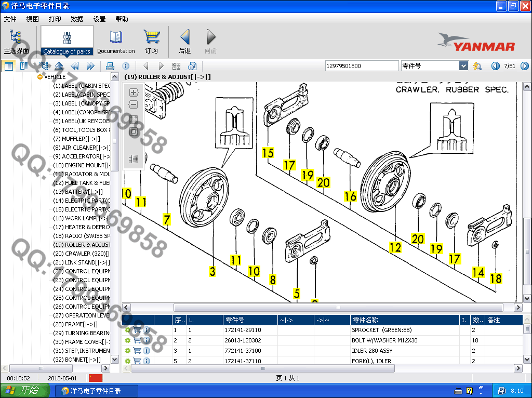The image size is (532, 398).
Task: Zoom out of the diagram with minus button
Action: (134, 104)
